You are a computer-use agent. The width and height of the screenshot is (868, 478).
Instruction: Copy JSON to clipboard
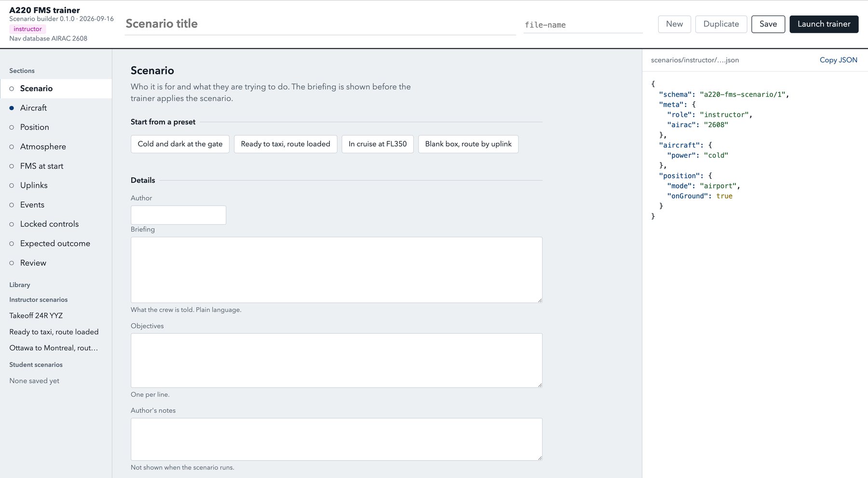(x=838, y=60)
